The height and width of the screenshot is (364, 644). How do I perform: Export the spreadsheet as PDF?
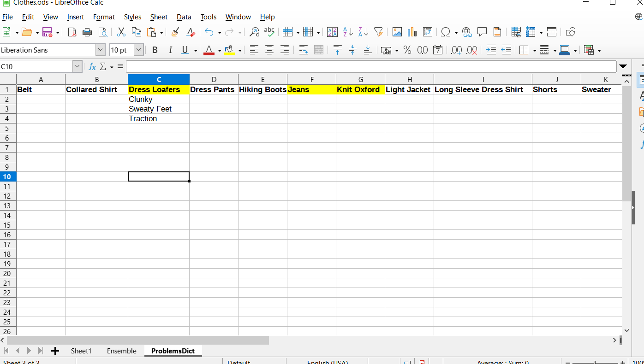click(72, 32)
